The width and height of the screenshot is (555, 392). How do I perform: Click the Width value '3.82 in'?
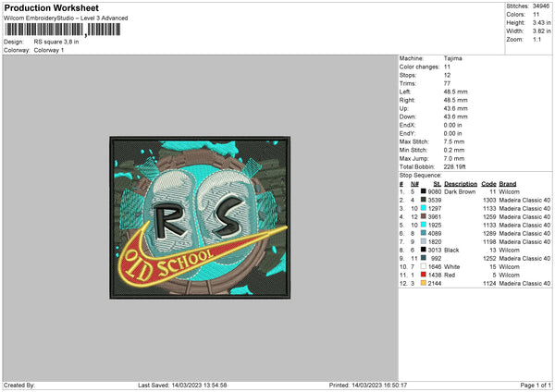[x=541, y=31]
